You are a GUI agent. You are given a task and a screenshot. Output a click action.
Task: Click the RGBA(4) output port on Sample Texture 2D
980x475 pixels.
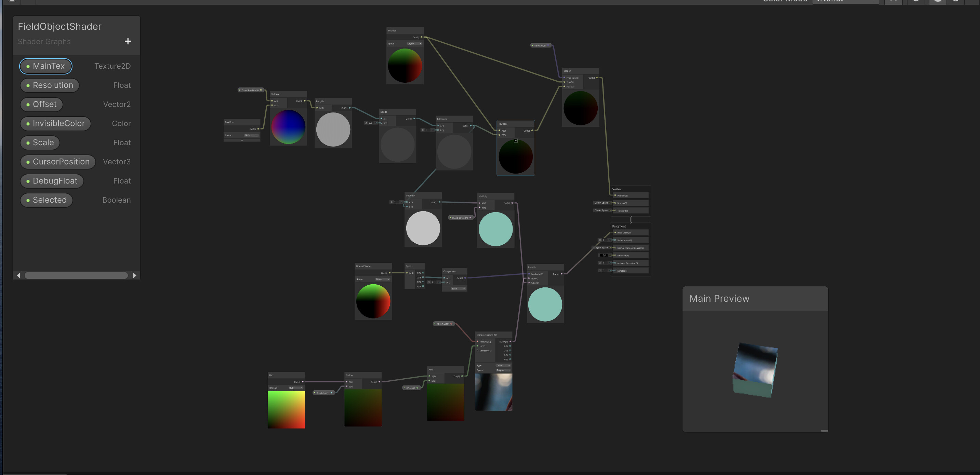[x=510, y=341]
